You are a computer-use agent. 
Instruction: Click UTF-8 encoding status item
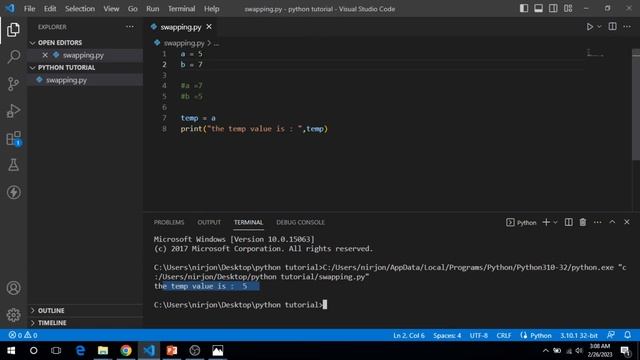pos(479,336)
